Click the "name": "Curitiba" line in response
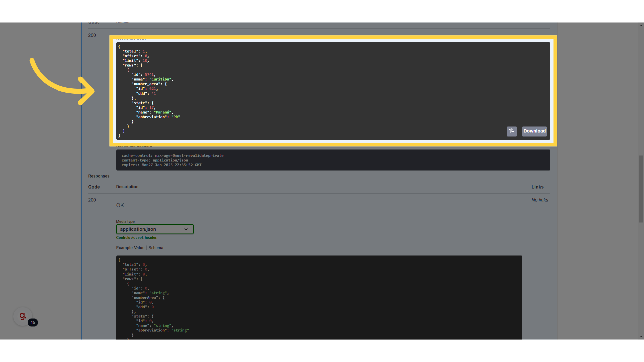Screen dimensions: 644x362 click(x=152, y=79)
